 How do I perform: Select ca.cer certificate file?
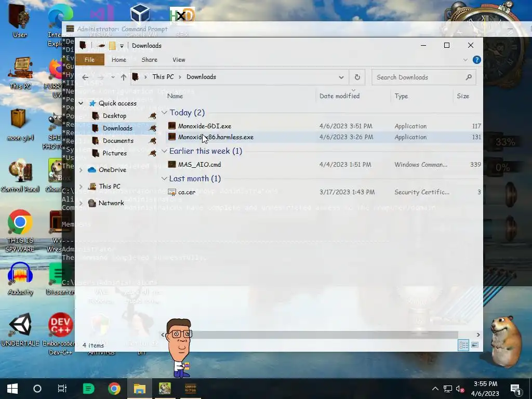point(324,192)
